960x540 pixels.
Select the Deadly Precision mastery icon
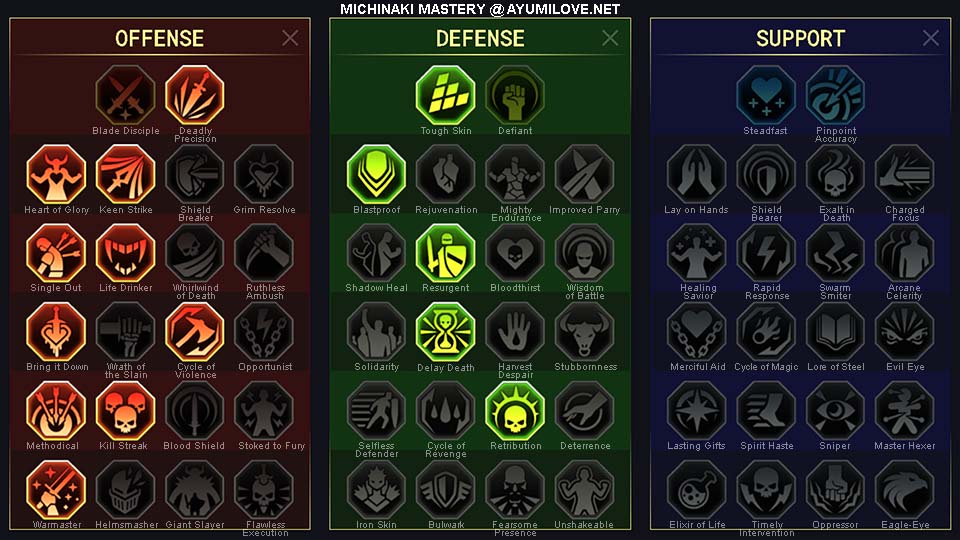point(195,96)
